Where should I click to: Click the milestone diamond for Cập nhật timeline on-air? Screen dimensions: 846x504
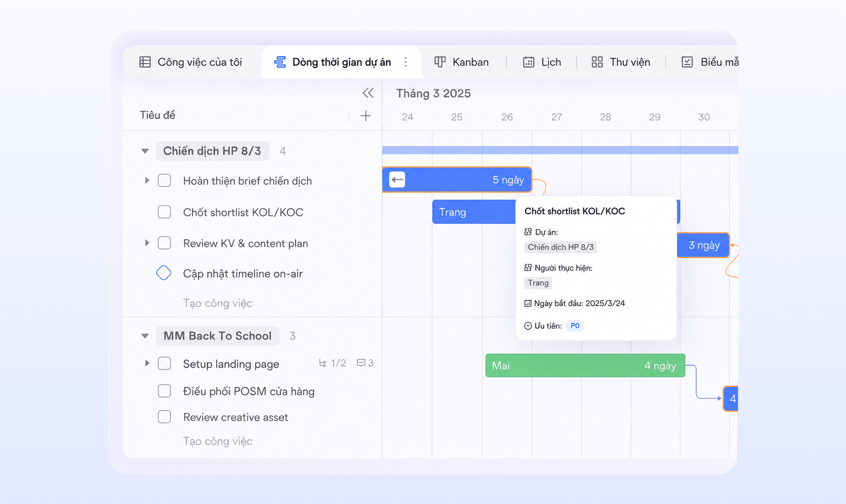tap(163, 273)
